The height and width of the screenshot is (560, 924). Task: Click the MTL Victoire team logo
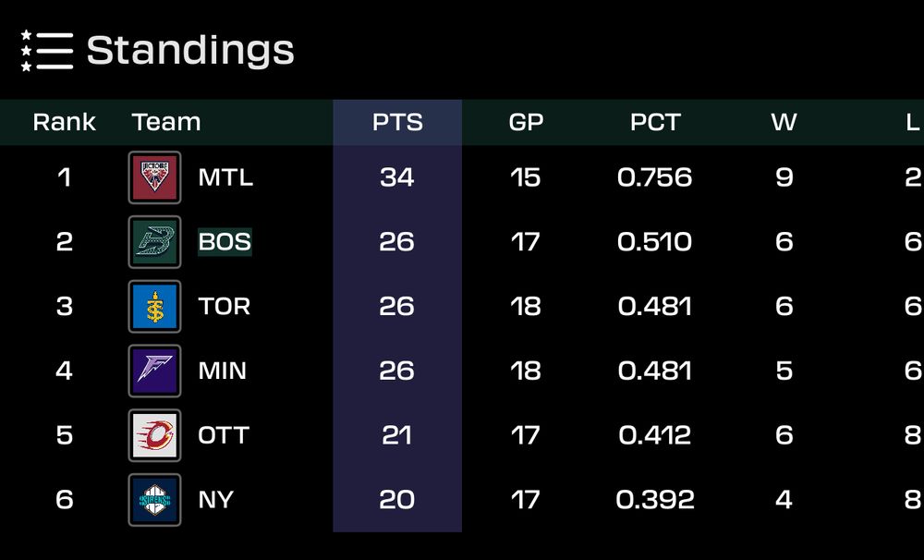(153, 177)
